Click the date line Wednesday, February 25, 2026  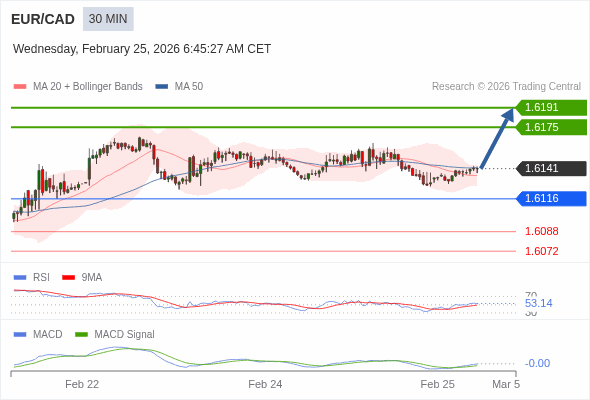click(142, 49)
